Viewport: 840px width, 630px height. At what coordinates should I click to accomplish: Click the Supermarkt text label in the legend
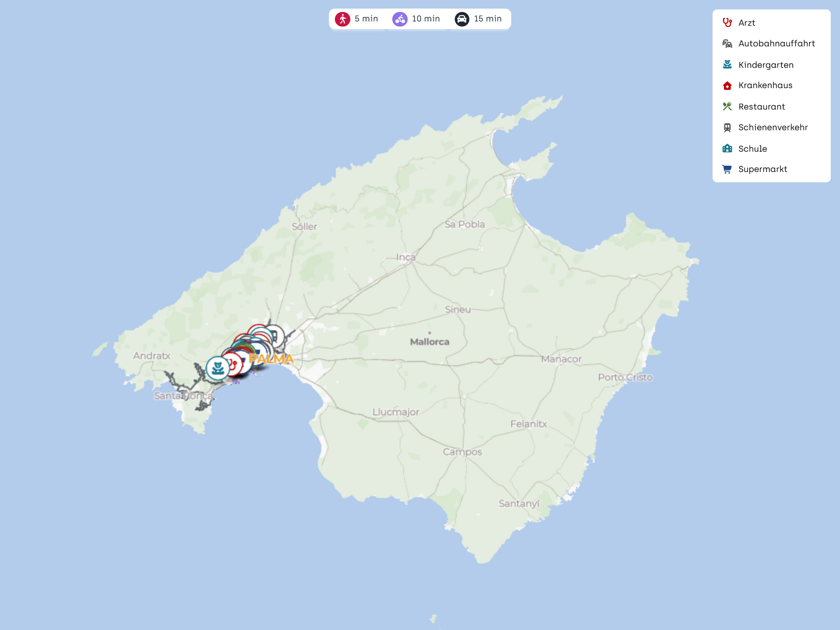coord(762,169)
